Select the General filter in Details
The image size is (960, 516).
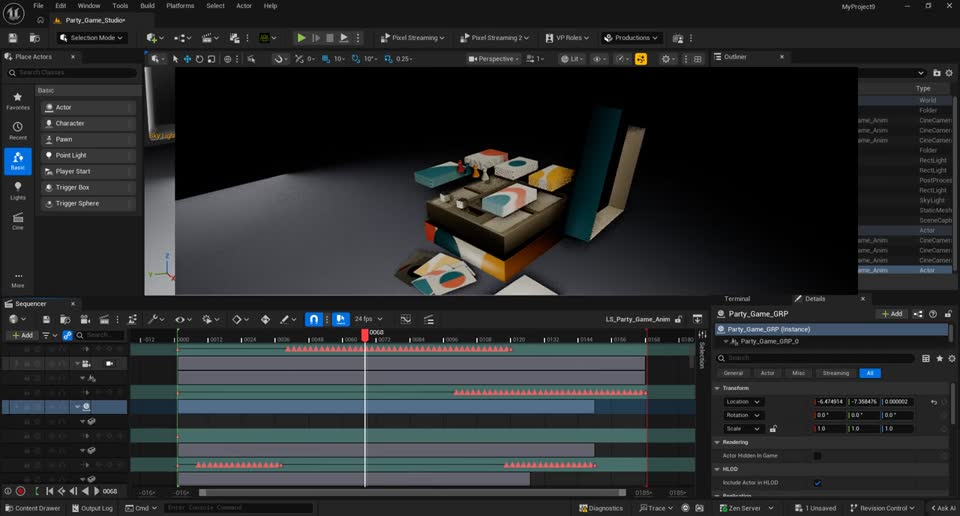(x=733, y=373)
